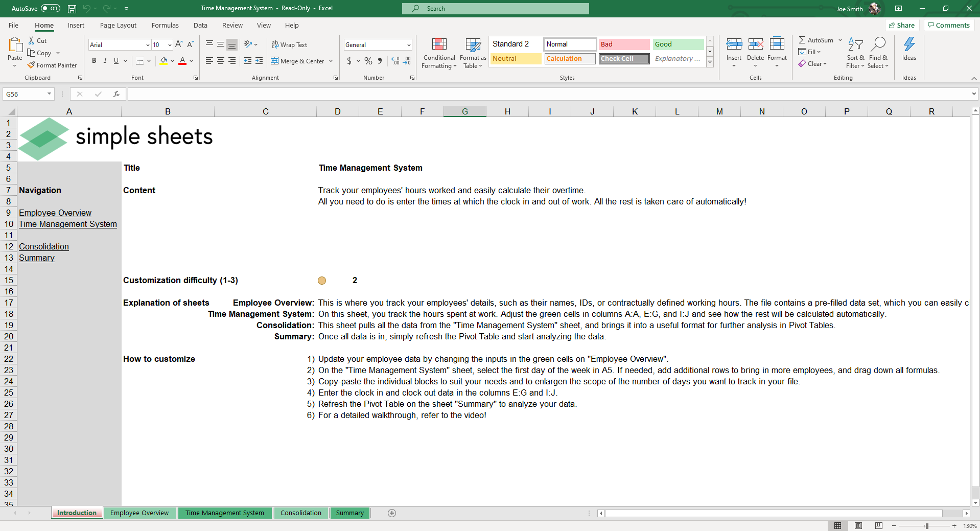The image size is (980, 531).
Task: Save the workbook with the floppy icon
Action: point(72,9)
